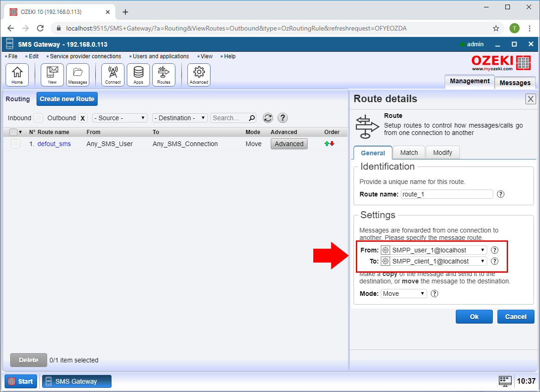Open the defout_sms route link
Viewport: 540px width, 392px height.
[x=54, y=144]
